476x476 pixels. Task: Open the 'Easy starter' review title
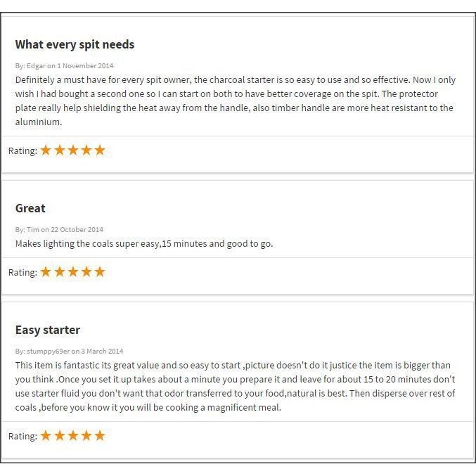(48, 330)
